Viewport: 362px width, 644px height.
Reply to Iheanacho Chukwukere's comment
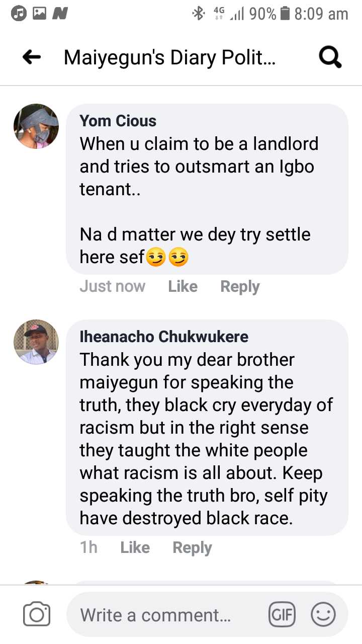192,547
